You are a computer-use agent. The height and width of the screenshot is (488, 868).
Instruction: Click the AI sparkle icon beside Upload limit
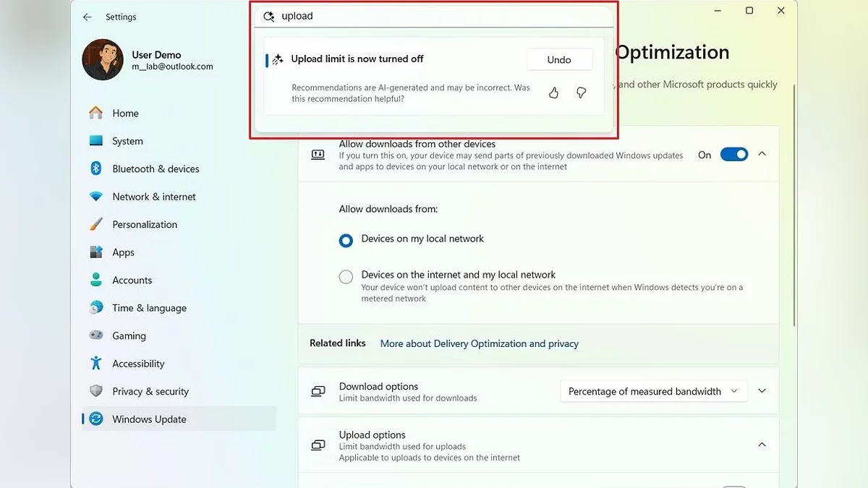[x=278, y=60]
